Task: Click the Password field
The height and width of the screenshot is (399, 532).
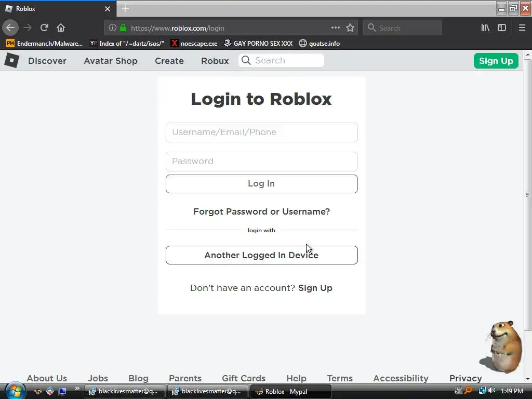Action: (262, 162)
